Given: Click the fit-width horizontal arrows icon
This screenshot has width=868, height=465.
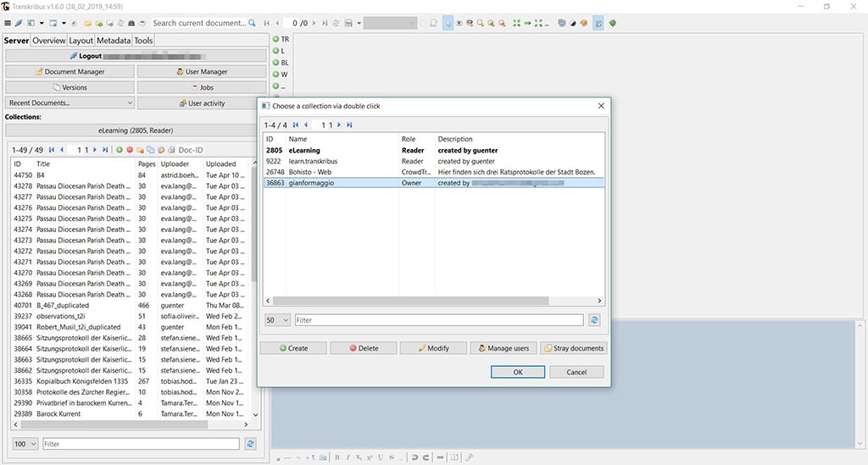Looking at the screenshot, I should click(x=527, y=23).
